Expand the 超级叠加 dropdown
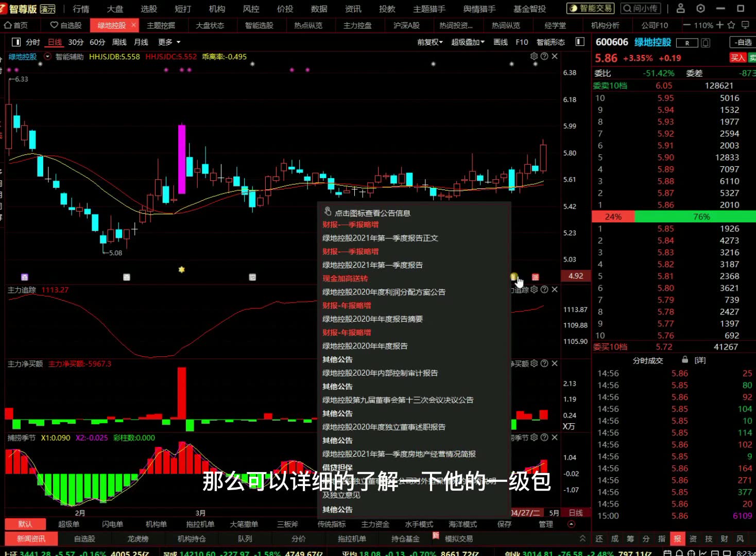The height and width of the screenshot is (556, 756). point(468,42)
